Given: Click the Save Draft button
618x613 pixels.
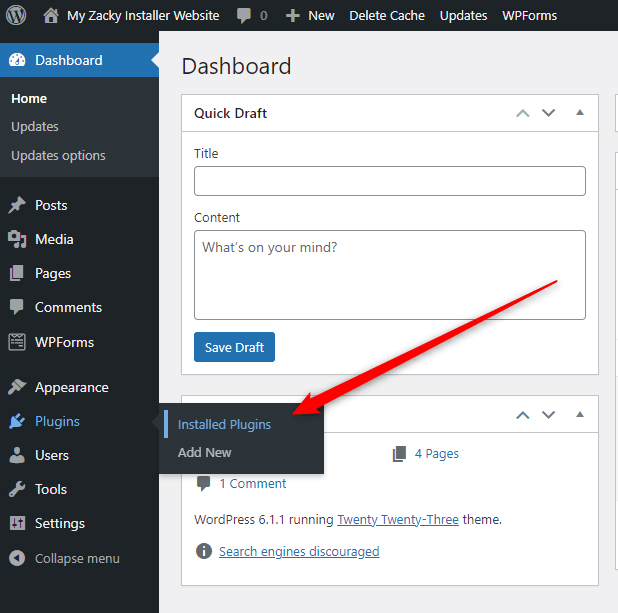Looking at the screenshot, I should coord(234,347).
